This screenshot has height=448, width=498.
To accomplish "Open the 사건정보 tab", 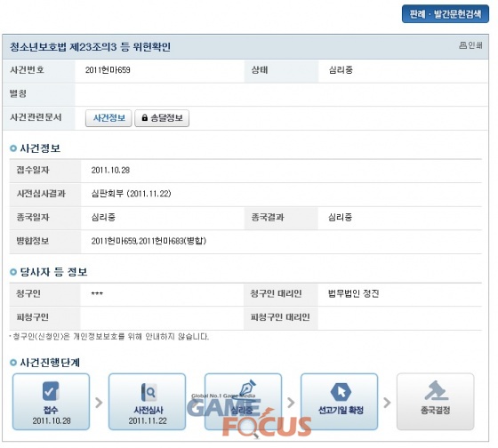I will 108,118.
